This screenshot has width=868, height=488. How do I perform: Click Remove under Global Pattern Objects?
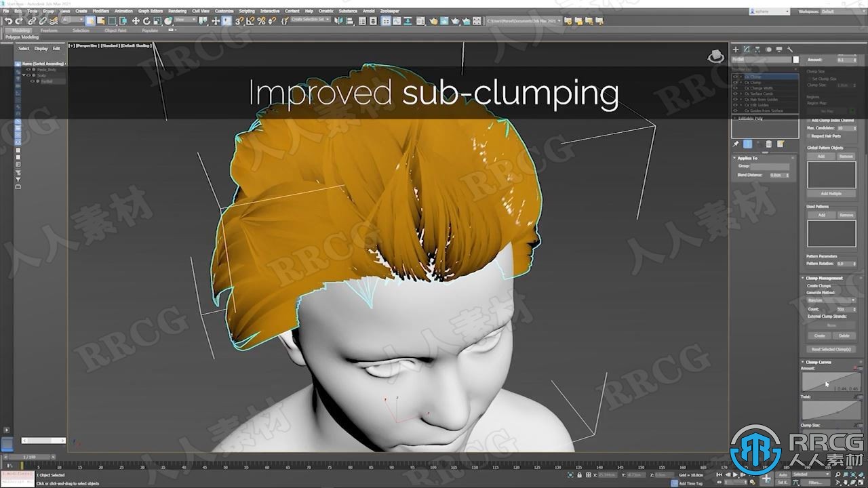click(846, 156)
